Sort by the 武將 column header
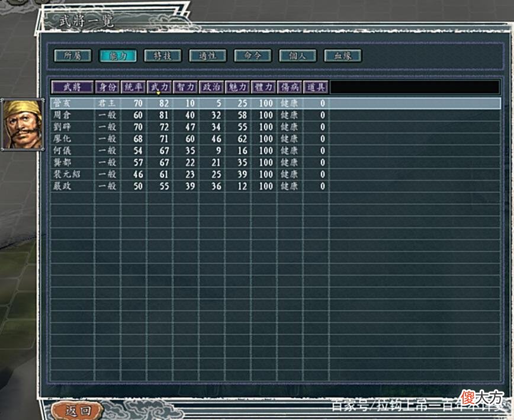The width and height of the screenshot is (514, 420). tap(72, 87)
